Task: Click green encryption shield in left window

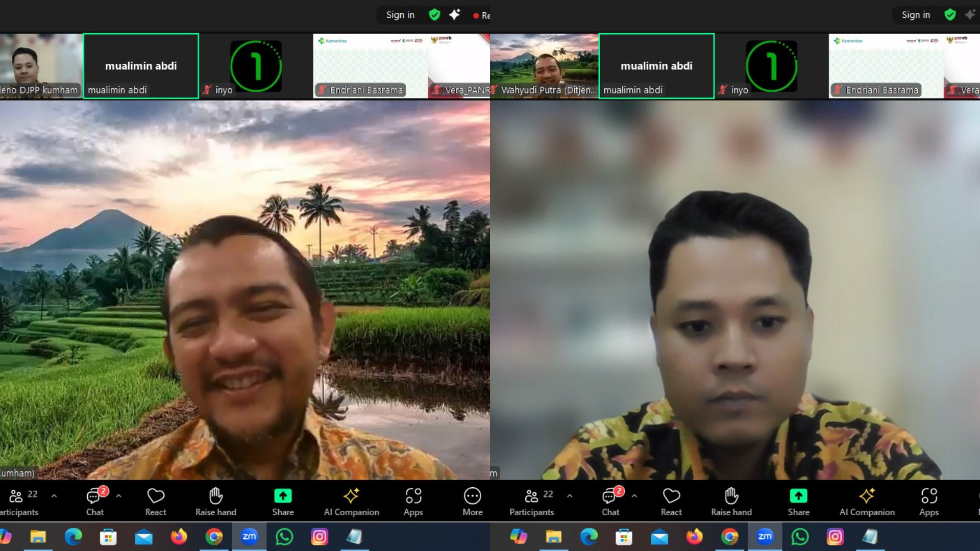Action: 434,15
